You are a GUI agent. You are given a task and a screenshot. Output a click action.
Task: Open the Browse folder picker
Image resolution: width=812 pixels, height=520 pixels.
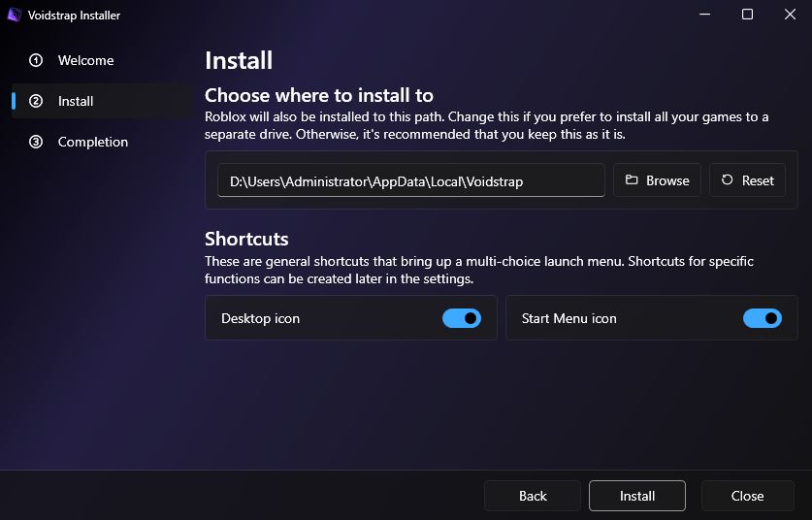coord(657,180)
